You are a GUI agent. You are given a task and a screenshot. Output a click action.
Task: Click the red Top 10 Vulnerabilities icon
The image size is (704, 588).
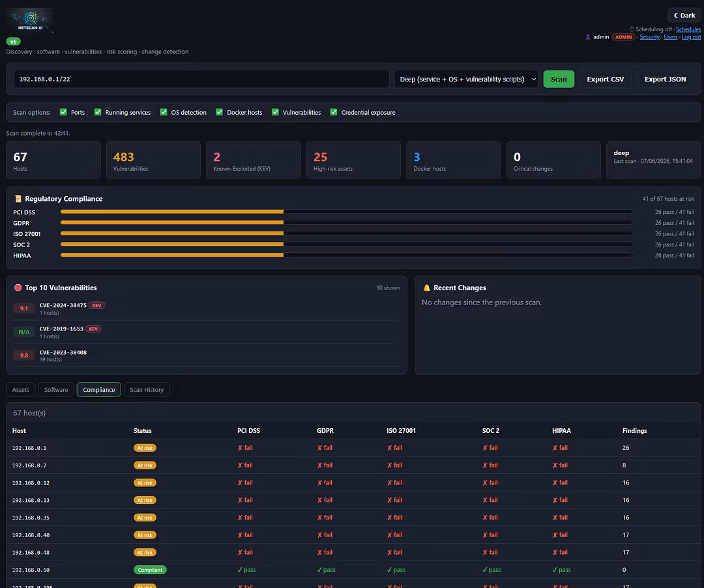click(18, 287)
